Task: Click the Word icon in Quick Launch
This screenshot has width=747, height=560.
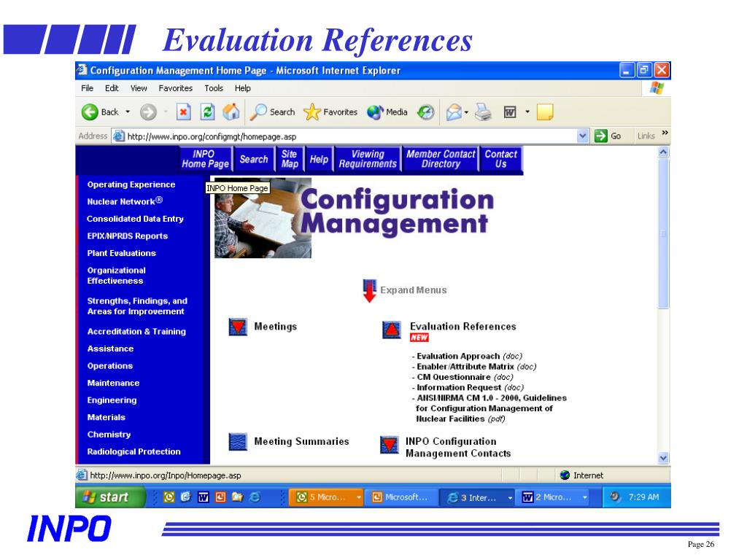Action: tap(204, 497)
